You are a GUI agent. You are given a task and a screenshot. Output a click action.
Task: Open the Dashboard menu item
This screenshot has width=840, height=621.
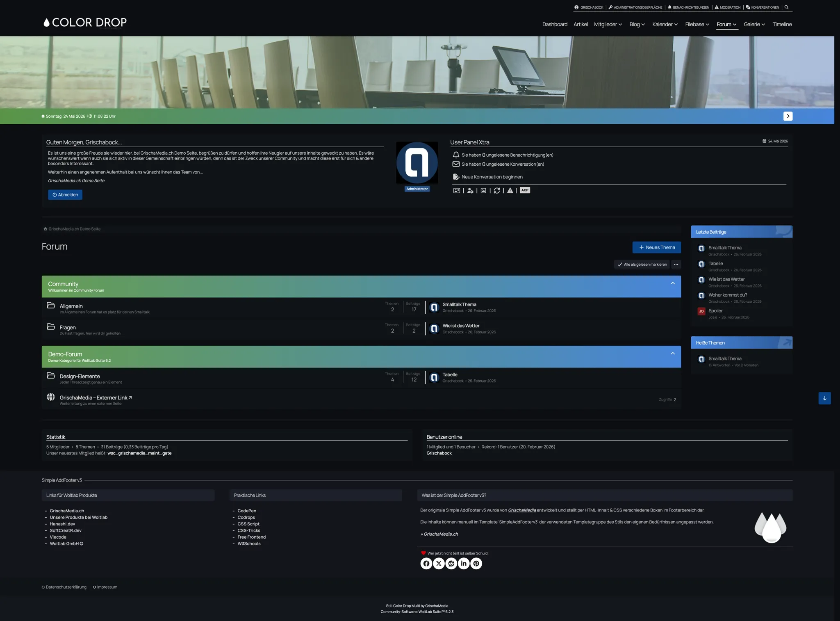[x=555, y=25]
